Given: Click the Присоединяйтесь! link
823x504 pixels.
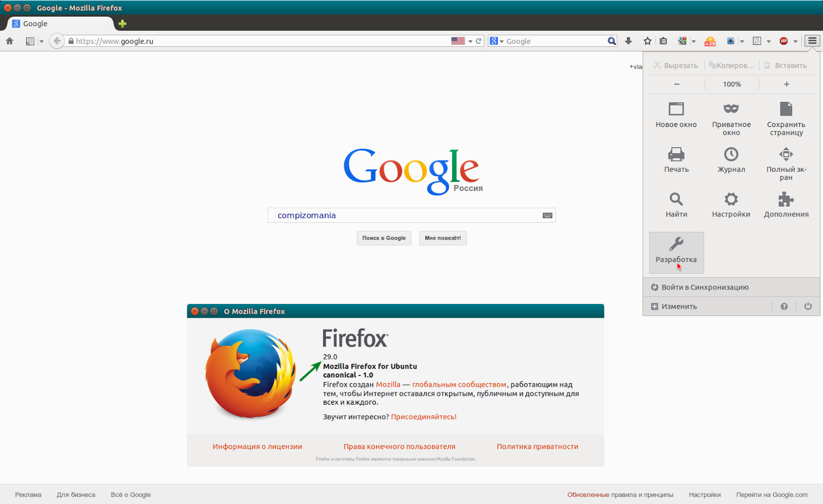Looking at the screenshot, I should click(424, 417).
